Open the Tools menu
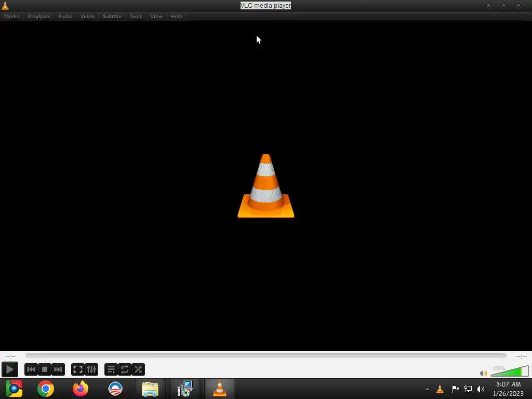 [x=136, y=16]
